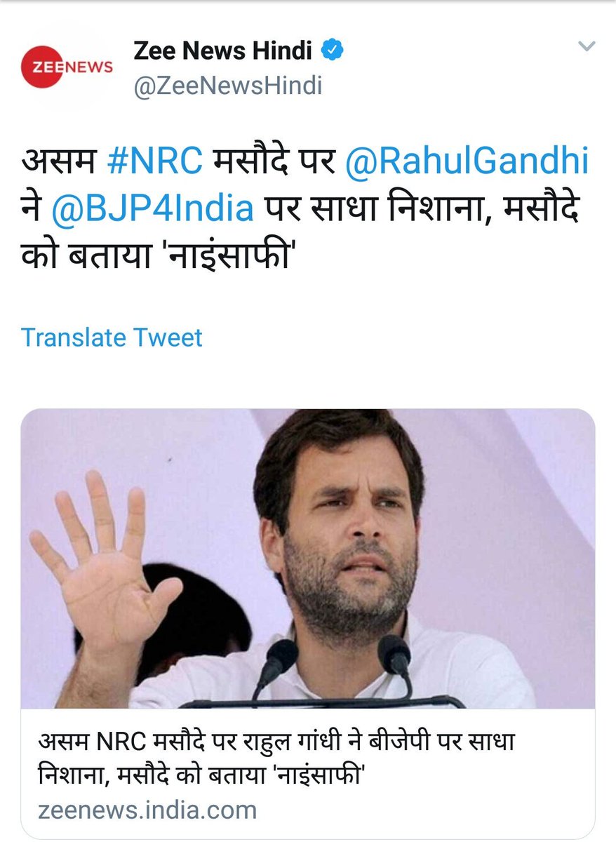Open the Zee News Hindi display name
Viewport: 616px width, 842px height.
coord(223,51)
